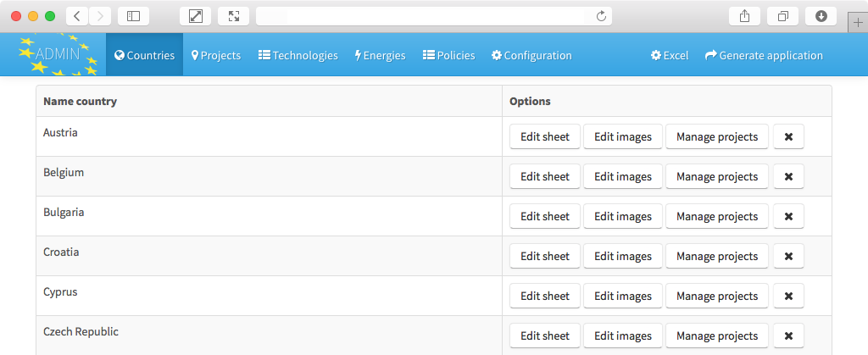Click the ADMIN stars logo

point(58,54)
